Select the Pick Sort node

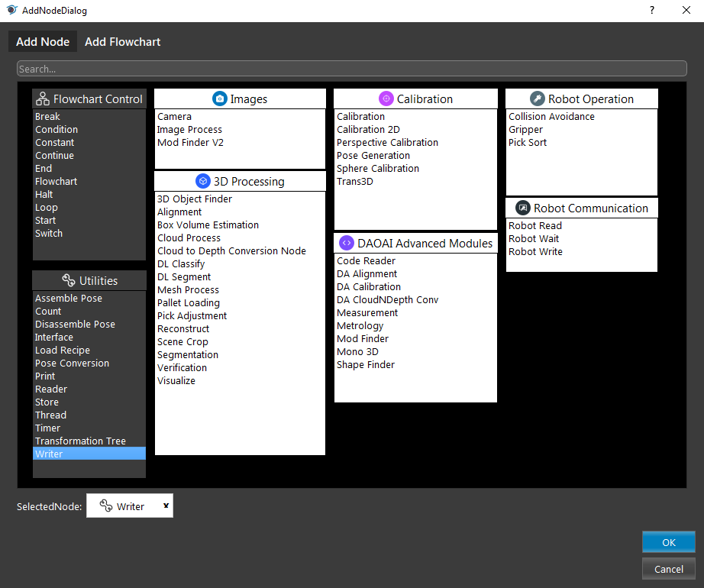pos(528,142)
